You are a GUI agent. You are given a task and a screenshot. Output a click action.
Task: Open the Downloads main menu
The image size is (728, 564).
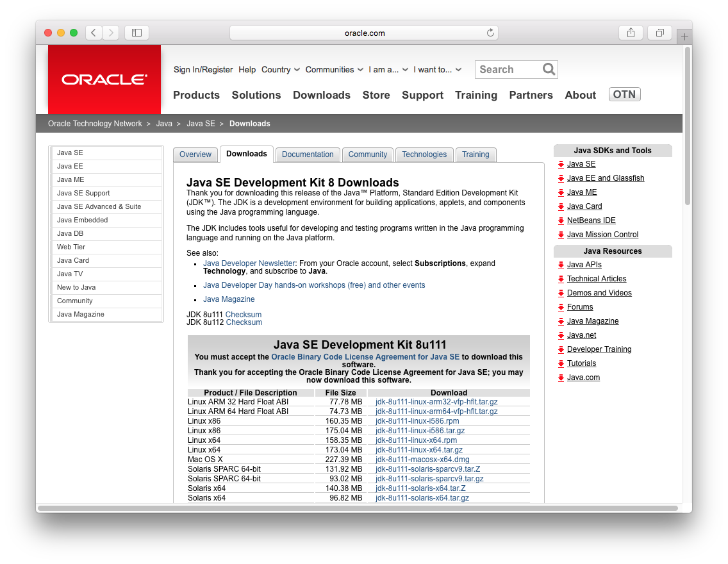click(321, 95)
